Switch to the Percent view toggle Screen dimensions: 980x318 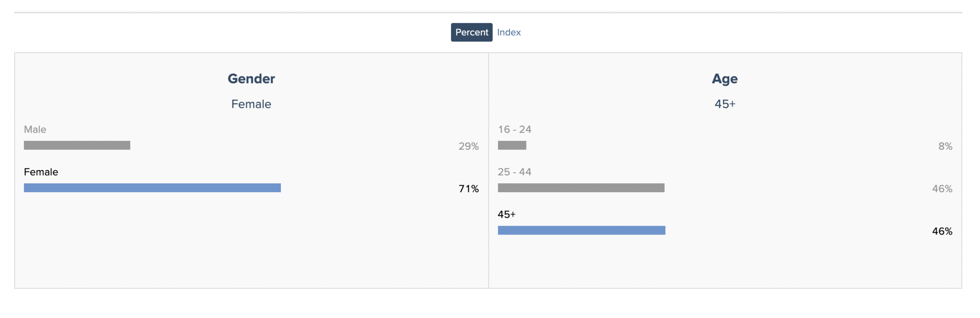(x=471, y=32)
